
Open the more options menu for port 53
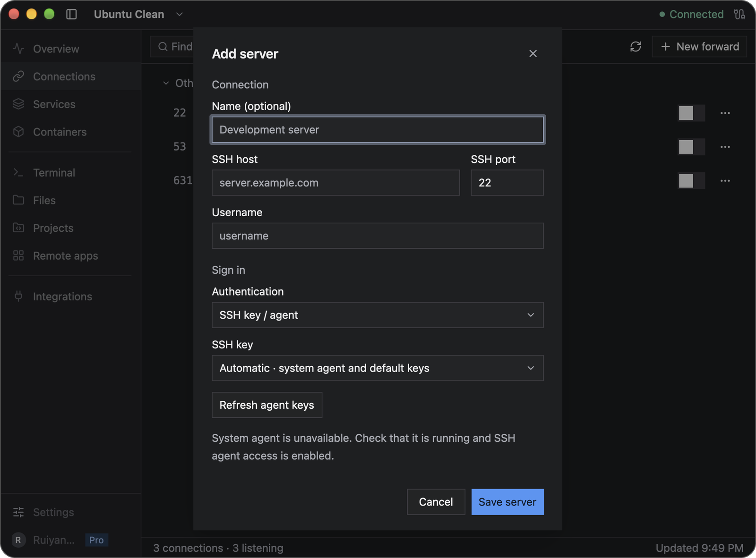point(725,147)
